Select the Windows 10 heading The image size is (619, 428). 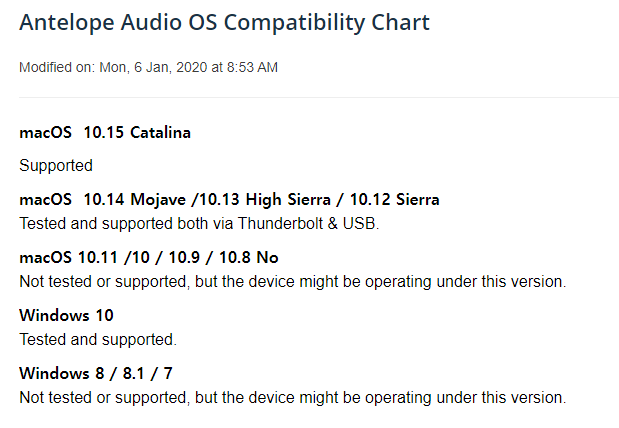pos(66,315)
